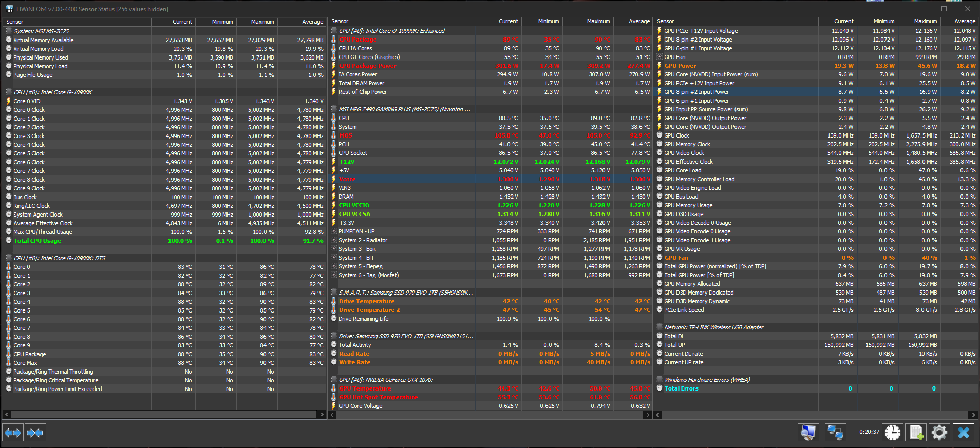Image resolution: width=980 pixels, height=448 pixels.
Task: Select the green CPU VCCSA row
Action: 490,214
